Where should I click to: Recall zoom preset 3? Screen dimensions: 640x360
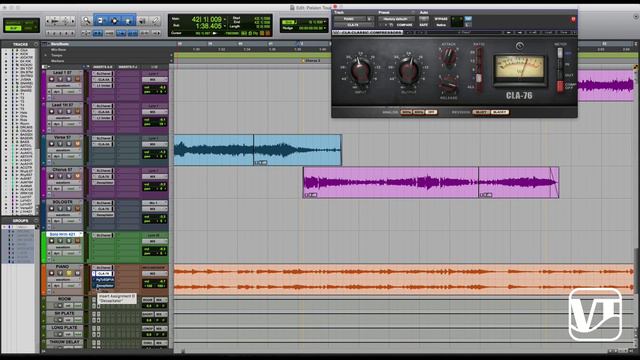(x=60, y=33)
